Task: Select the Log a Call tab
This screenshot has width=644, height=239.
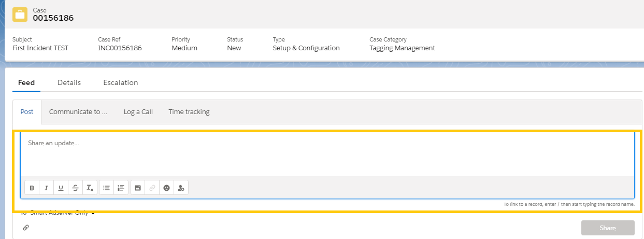Action: pos(138,111)
